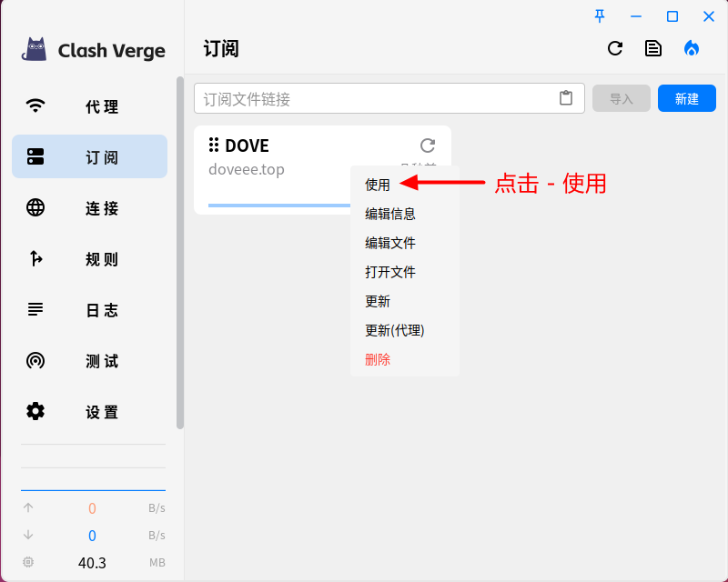728x582 pixels.
Task: Click the upload speed arrow icon
Action: [28, 507]
